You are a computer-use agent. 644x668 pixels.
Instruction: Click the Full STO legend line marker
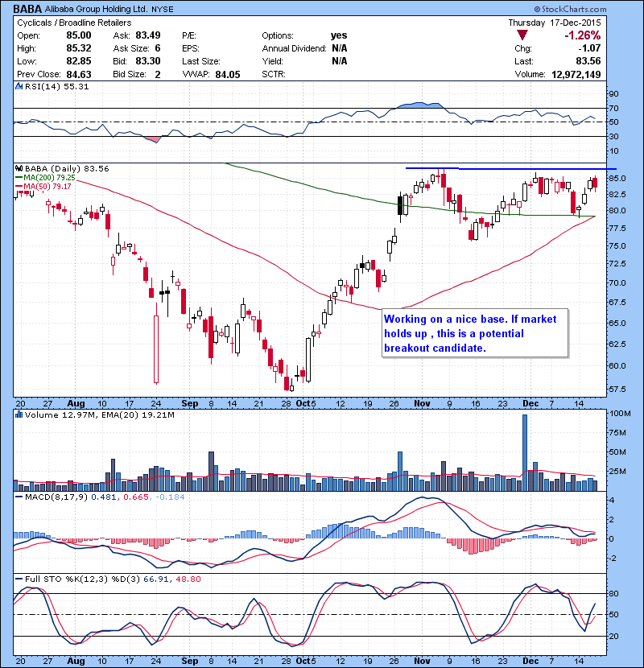(19, 579)
